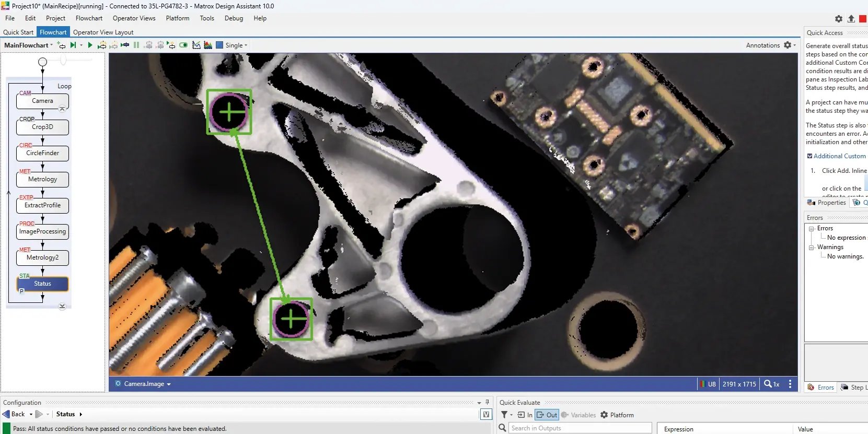Click the run-next-step (play to bar) icon

73,45
